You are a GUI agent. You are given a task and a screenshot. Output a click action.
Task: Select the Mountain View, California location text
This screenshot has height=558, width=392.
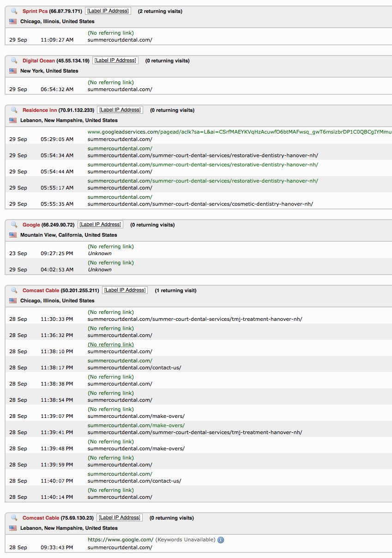coord(69,235)
